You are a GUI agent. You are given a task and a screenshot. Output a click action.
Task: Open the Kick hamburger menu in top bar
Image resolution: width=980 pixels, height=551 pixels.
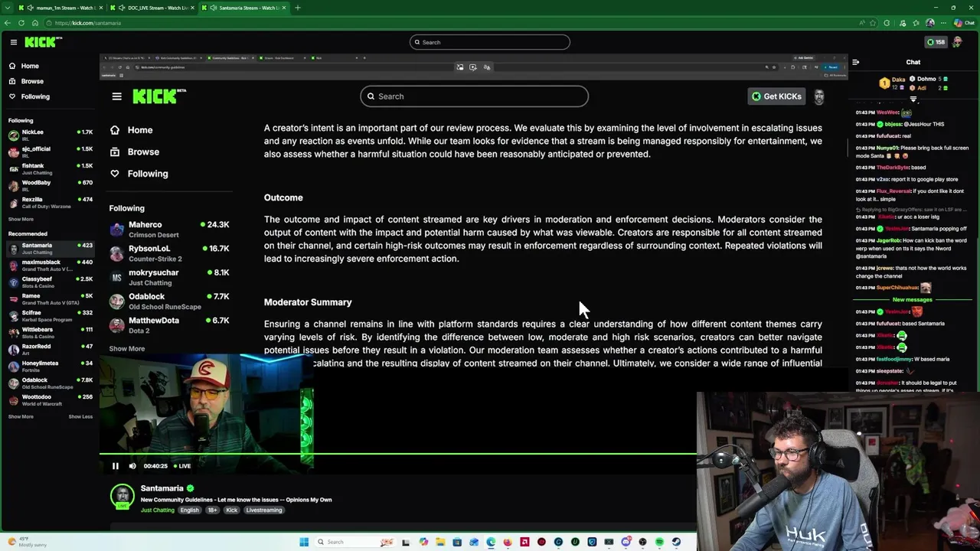(x=13, y=42)
